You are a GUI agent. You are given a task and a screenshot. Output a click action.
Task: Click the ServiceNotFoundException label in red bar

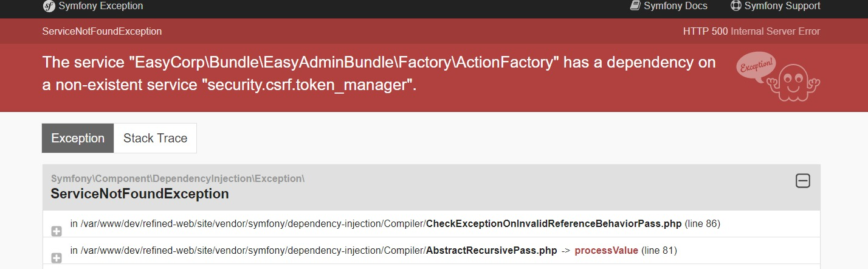[102, 31]
